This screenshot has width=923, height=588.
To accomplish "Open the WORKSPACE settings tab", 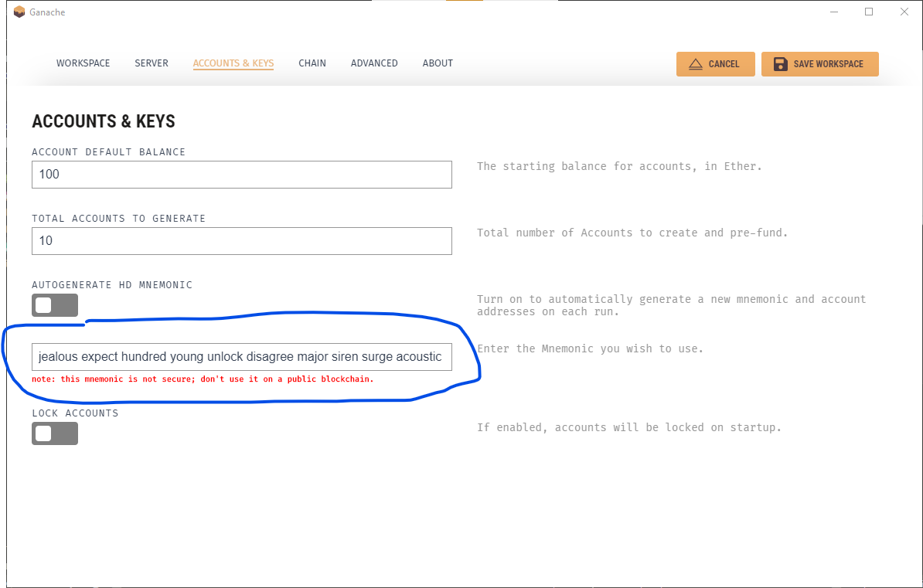I will click(x=83, y=63).
